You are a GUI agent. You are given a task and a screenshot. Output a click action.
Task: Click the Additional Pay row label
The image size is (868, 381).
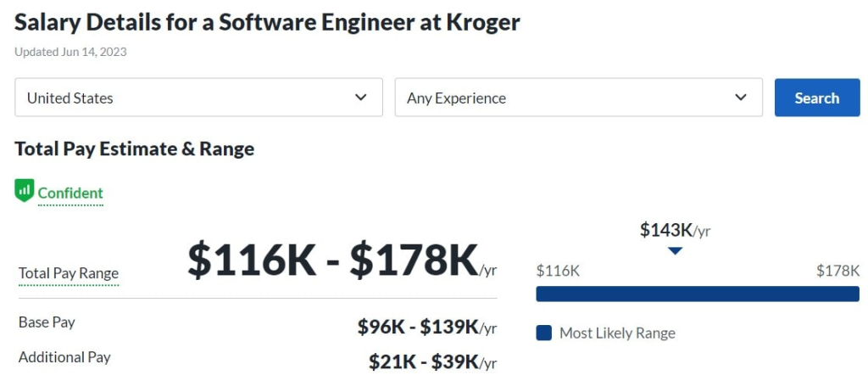click(64, 357)
